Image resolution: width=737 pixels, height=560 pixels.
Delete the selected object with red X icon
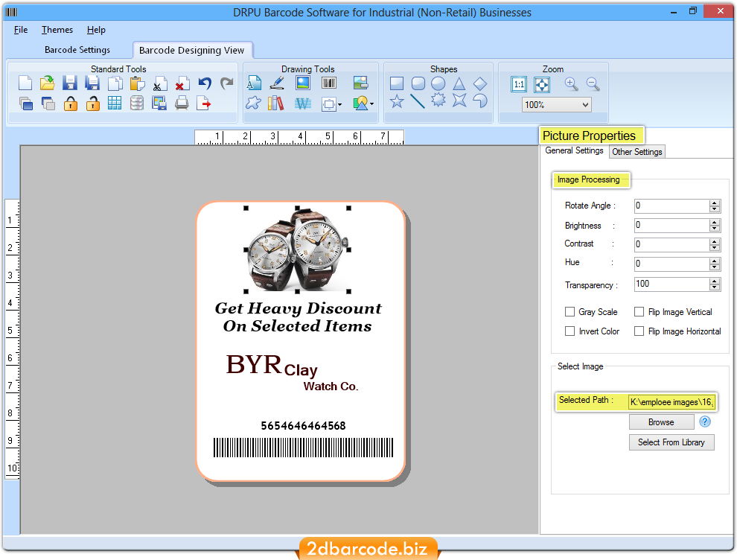click(x=182, y=83)
